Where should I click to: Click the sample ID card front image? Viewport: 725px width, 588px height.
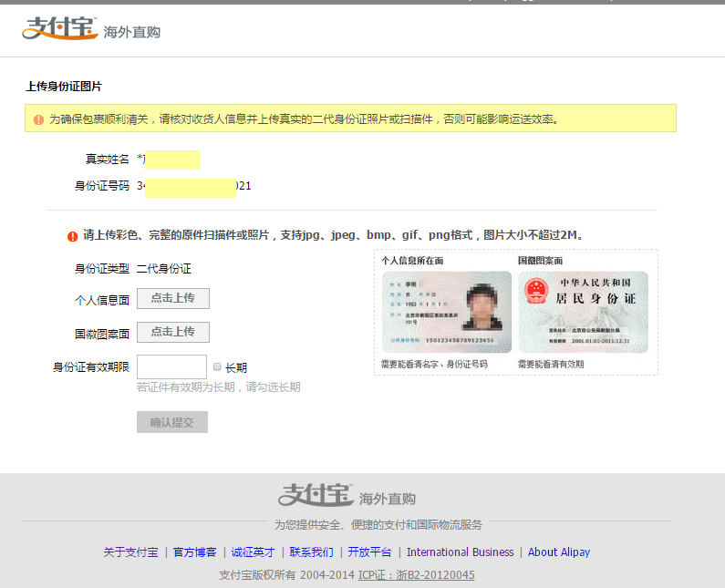click(x=446, y=312)
